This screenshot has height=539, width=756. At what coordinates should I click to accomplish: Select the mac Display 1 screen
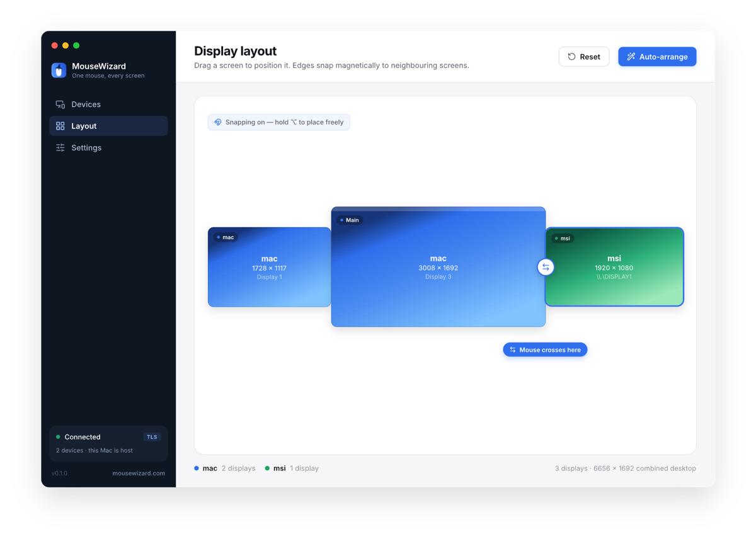[270, 267]
